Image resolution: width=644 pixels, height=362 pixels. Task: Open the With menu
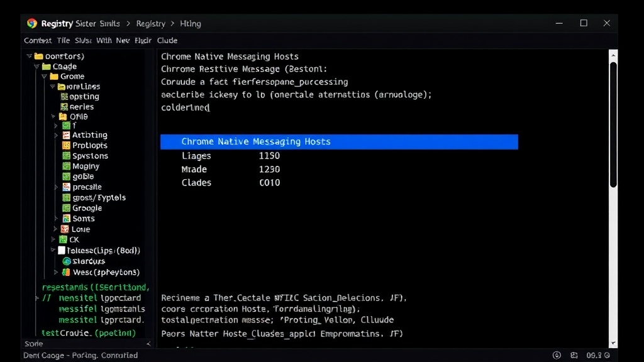tap(104, 41)
